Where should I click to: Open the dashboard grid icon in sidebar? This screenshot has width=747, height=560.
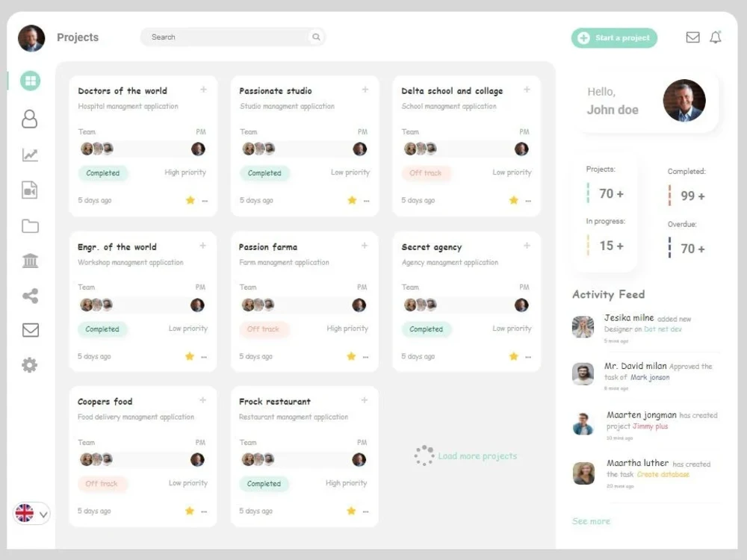pyautogui.click(x=30, y=81)
